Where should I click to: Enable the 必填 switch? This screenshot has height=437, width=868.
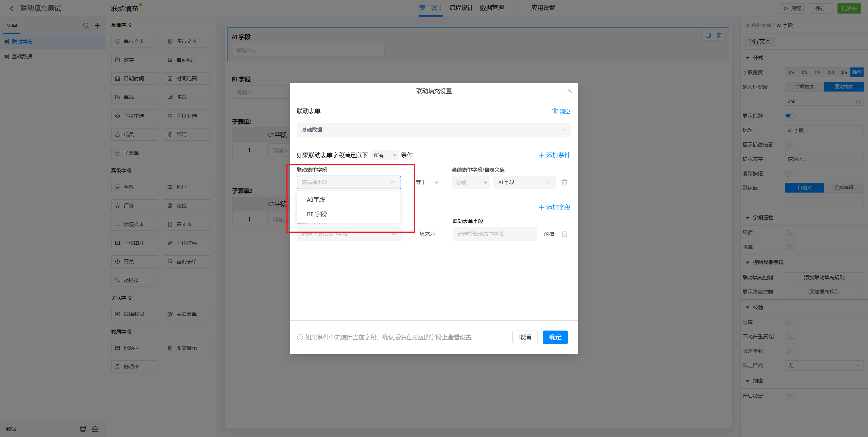[790, 322]
